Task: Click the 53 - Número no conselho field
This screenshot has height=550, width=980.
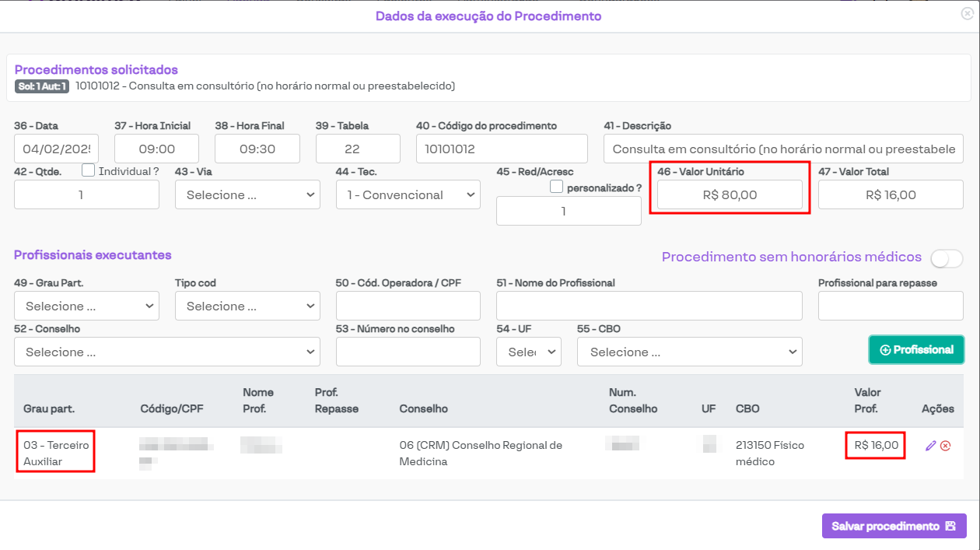Action: [x=408, y=352]
